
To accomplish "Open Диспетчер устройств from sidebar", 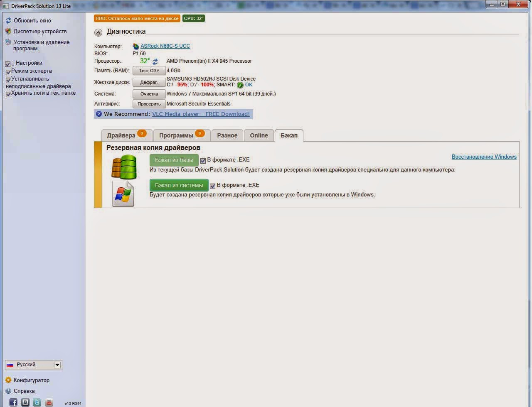I will tap(40, 31).
